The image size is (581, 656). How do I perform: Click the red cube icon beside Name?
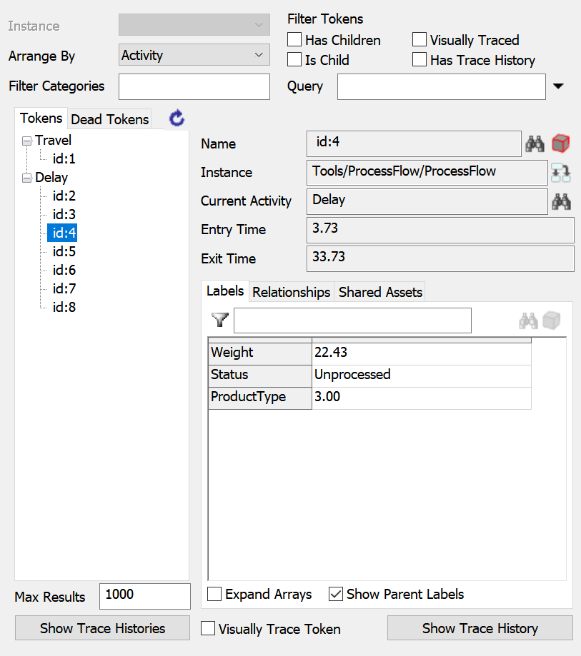561,144
